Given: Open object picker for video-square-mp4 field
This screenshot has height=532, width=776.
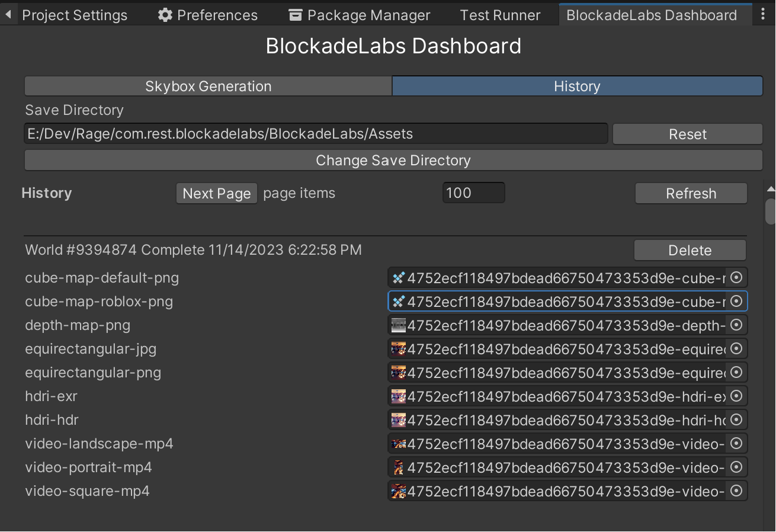Looking at the screenshot, I should (736, 491).
